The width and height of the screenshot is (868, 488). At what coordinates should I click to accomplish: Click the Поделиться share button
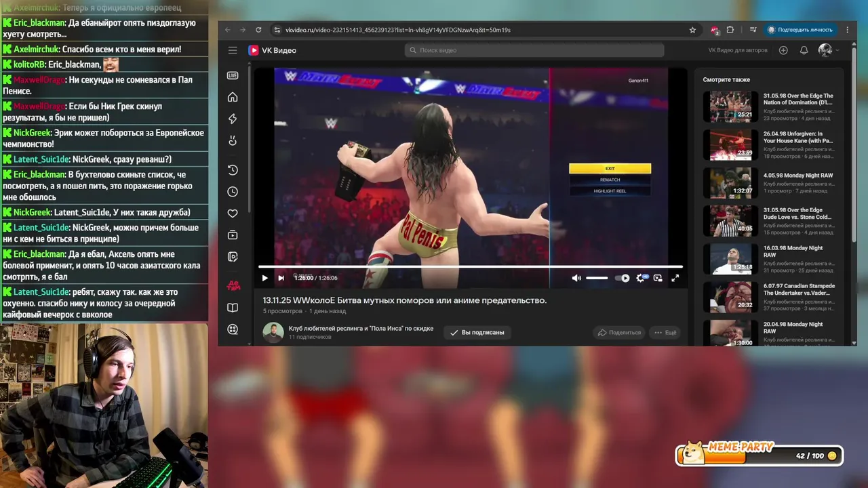point(618,333)
